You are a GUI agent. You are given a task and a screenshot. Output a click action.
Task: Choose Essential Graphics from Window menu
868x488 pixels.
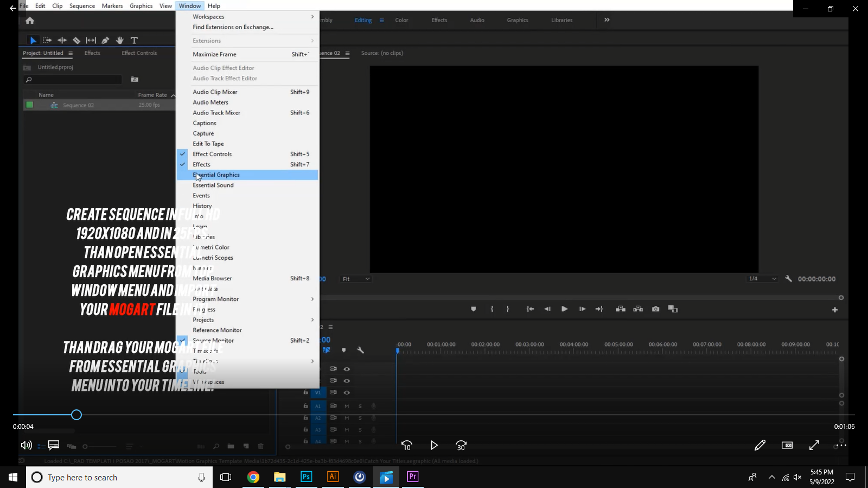pyautogui.click(x=247, y=175)
